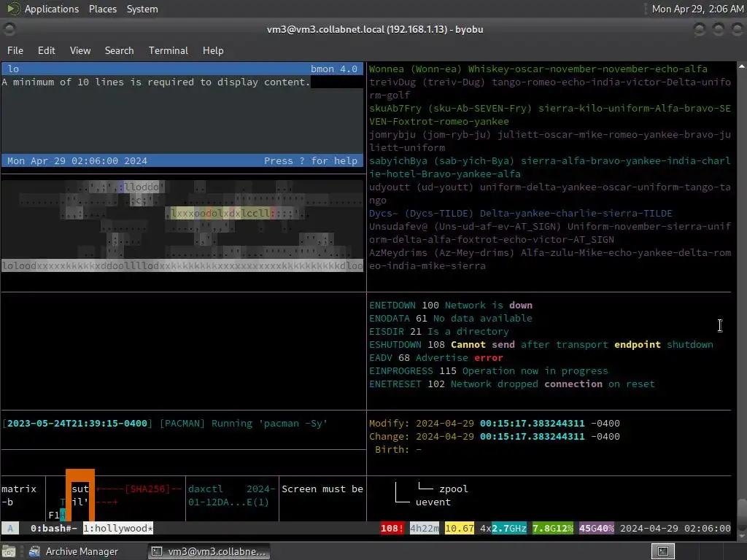Open the File menu
The image size is (747, 560).
15,50
